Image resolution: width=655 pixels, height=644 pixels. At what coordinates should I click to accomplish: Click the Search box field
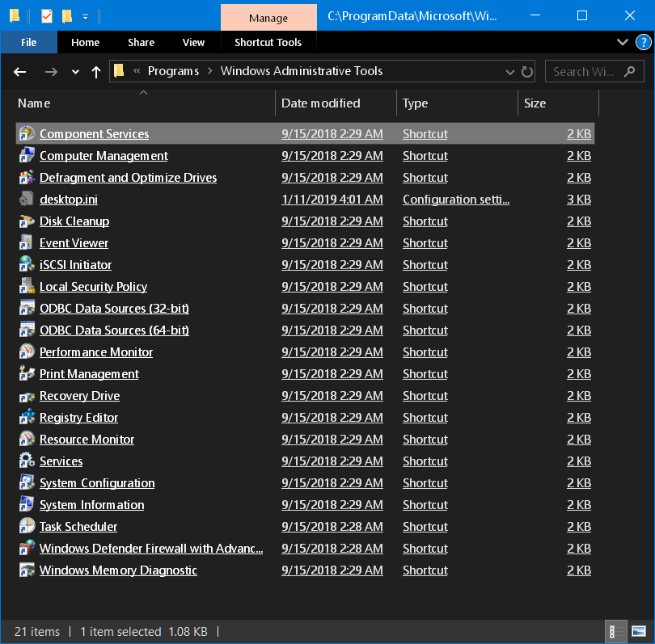coord(594,71)
